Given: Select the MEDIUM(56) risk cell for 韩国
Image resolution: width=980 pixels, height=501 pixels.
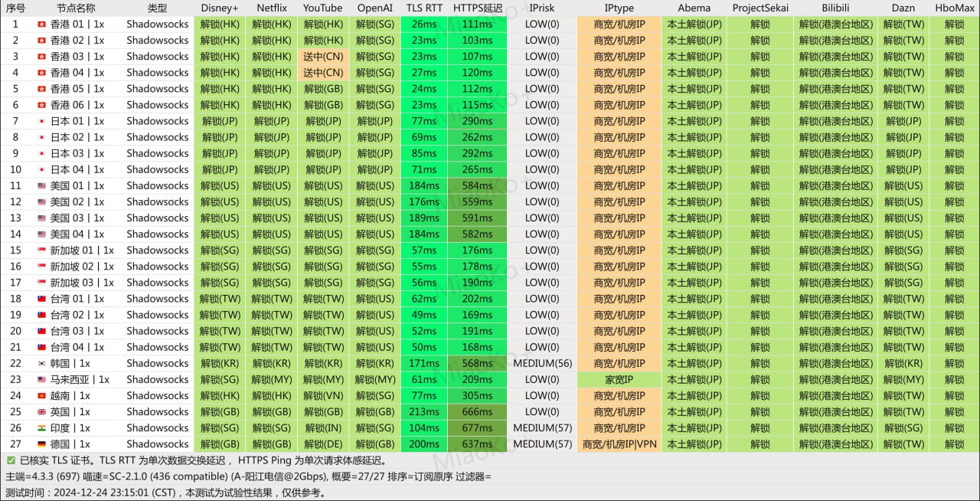Looking at the screenshot, I should point(542,364).
